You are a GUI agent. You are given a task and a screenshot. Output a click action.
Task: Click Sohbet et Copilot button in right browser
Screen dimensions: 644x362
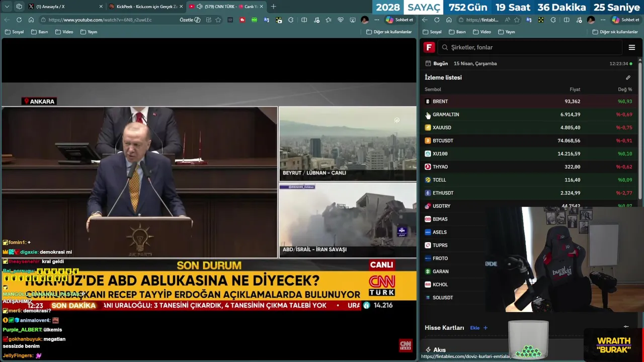click(625, 20)
